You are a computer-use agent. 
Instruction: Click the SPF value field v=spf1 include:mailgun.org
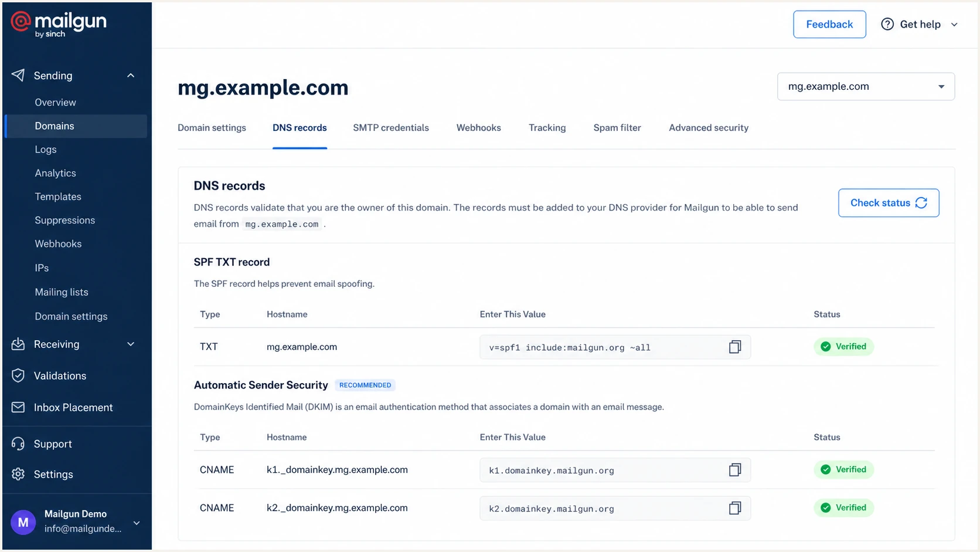pyautogui.click(x=615, y=347)
